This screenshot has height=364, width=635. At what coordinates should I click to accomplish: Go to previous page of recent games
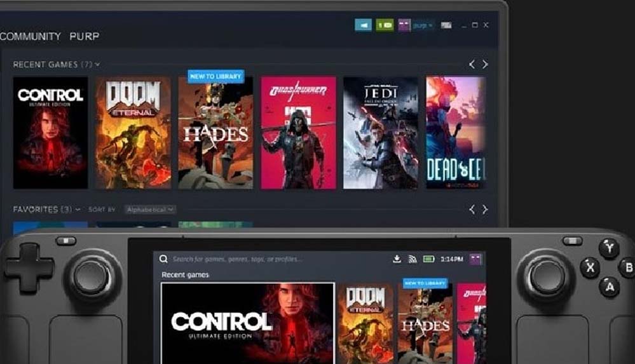472,64
